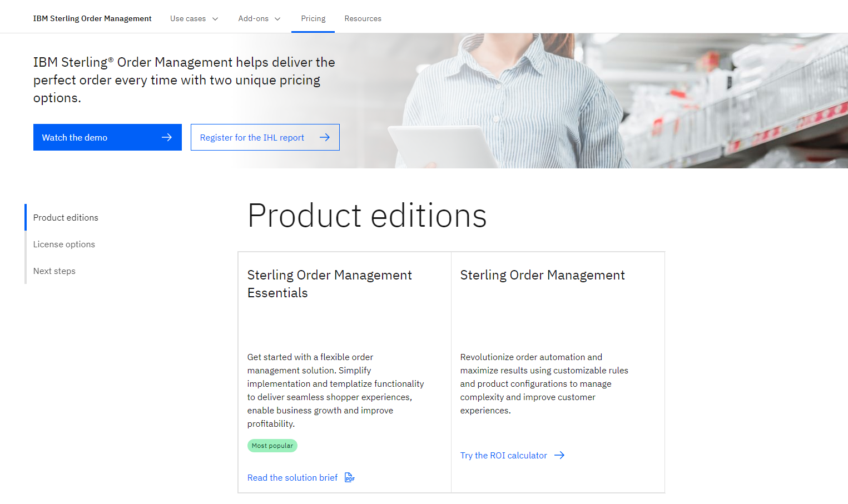Click the chevron beside Use cases
The image size is (848, 504).
pos(215,18)
